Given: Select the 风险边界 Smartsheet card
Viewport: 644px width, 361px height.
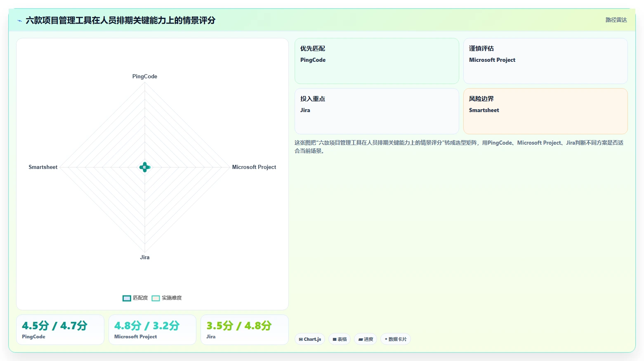Looking at the screenshot, I should tap(545, 111).
